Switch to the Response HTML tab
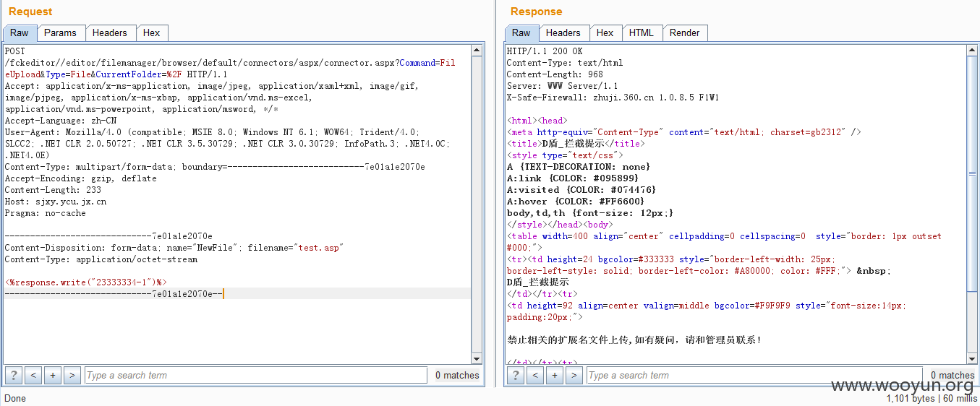980x406 pixels. (641, 33)
